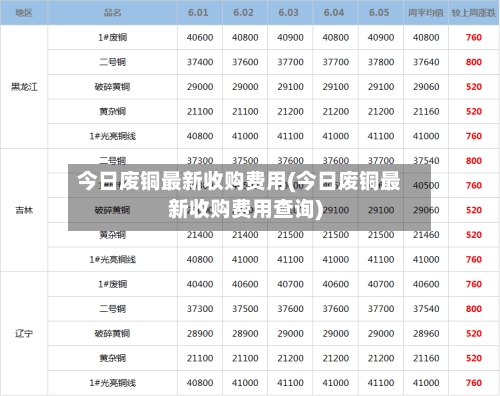Select the 6.04 date column header
Screen dimensions: 500x396
334,13
